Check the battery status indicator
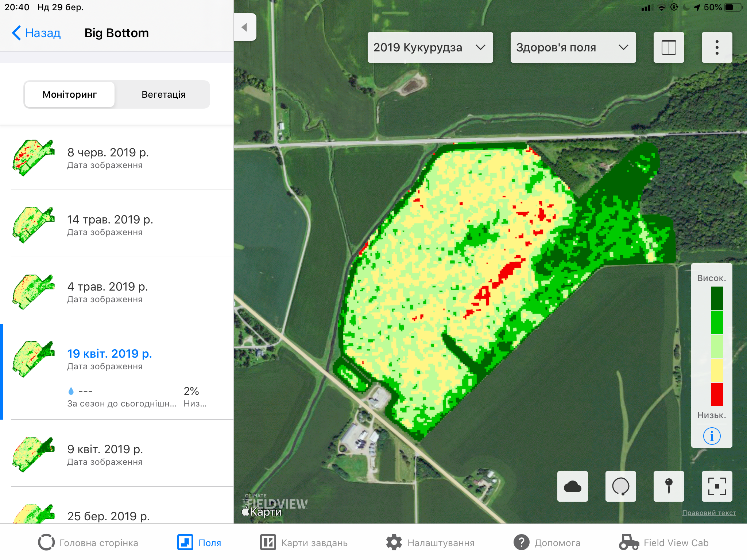Screen dimensions: 747x560 click(x=734, y=7)
